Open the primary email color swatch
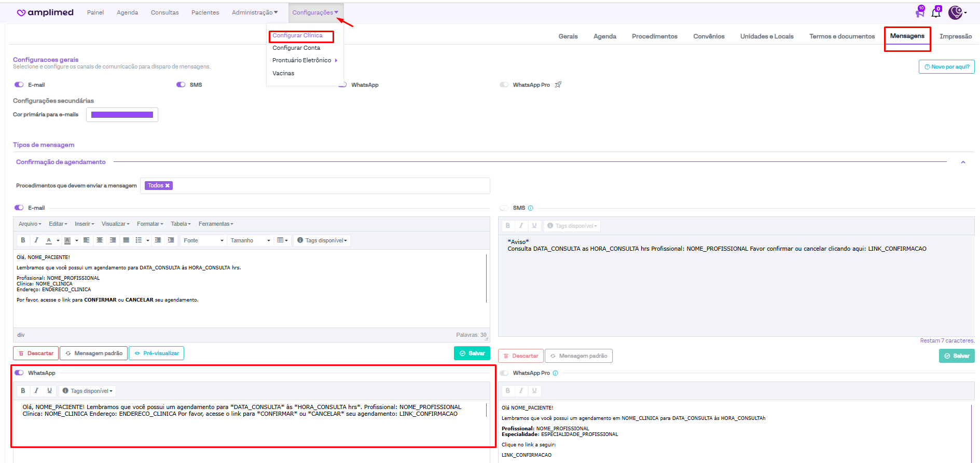980x463 pixels. coord(122,115)
